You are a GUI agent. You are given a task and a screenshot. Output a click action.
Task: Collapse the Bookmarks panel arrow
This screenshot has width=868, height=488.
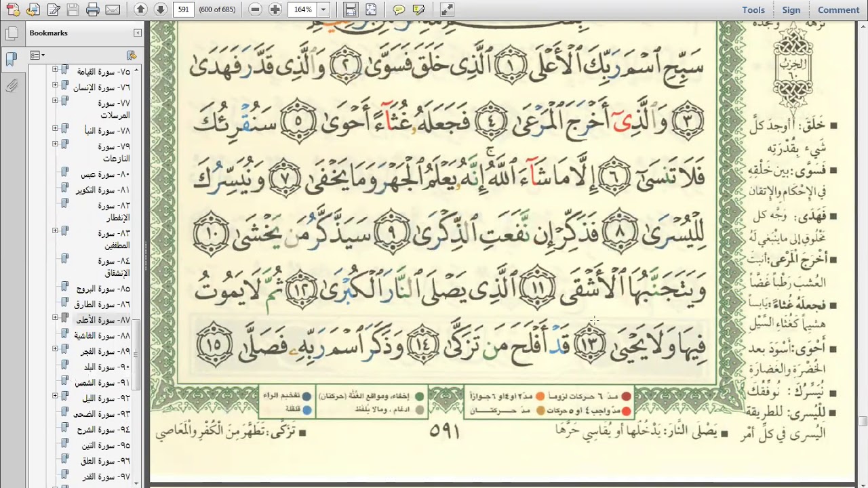tap(138, 33)
